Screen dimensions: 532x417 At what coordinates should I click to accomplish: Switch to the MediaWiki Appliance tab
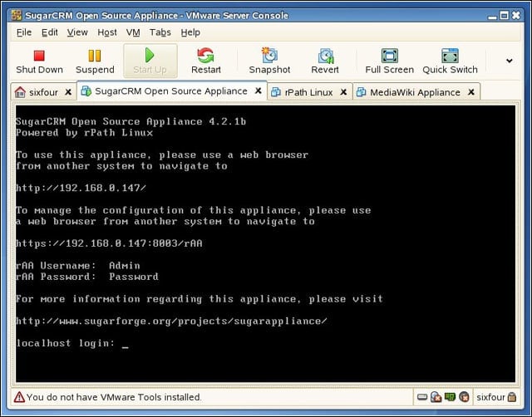click(x=415, y=92)
